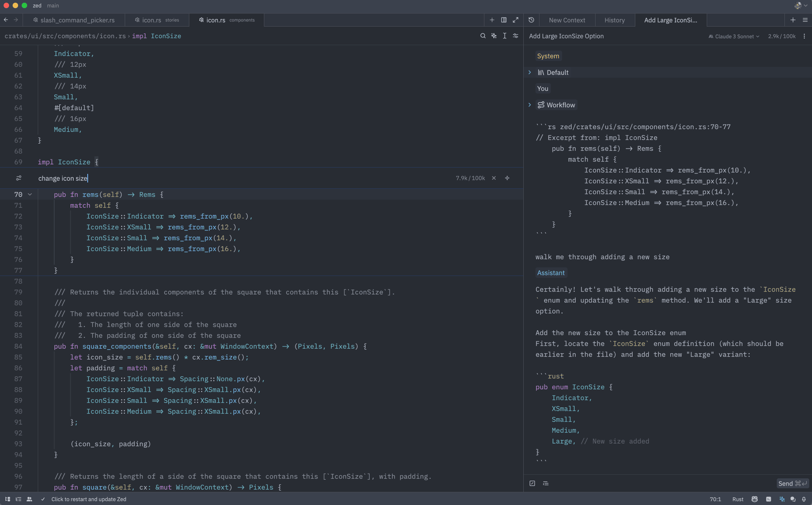Click line number 84 in the gutter
This screenshot has width=812, height=505.
[18, 346]
